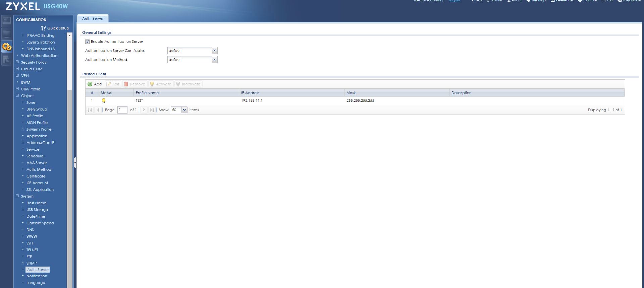Open the Show items per page dropdown
Viewport: 644px width, 288px height.
184,110
